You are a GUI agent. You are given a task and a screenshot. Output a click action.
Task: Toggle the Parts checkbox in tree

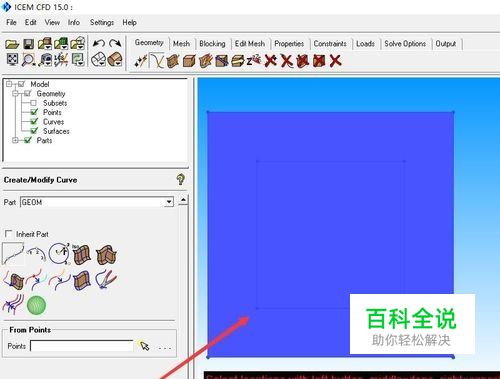28,140
